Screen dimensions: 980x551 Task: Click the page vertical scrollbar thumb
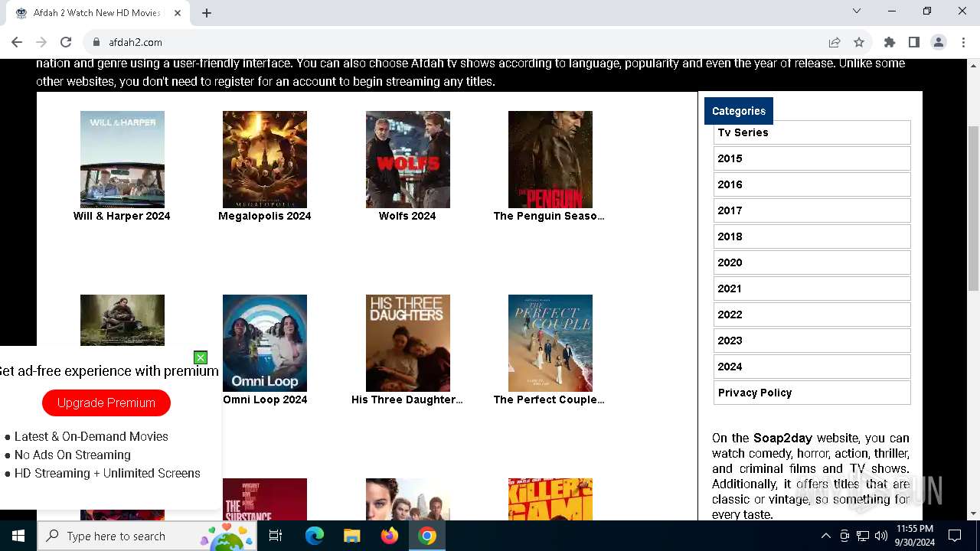click(973, 208)
